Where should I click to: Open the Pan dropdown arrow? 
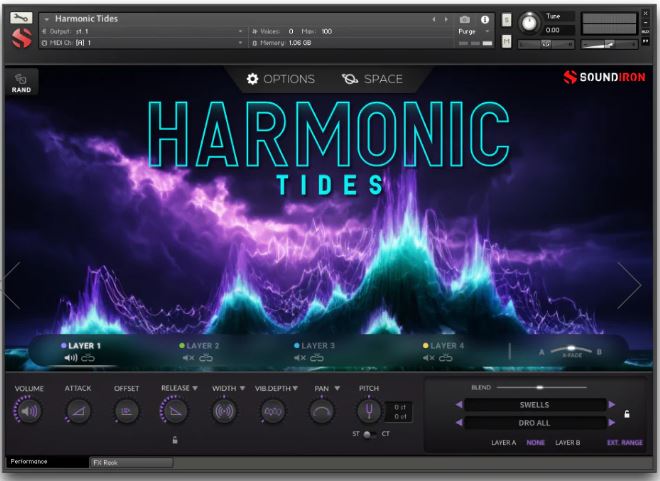337,388
